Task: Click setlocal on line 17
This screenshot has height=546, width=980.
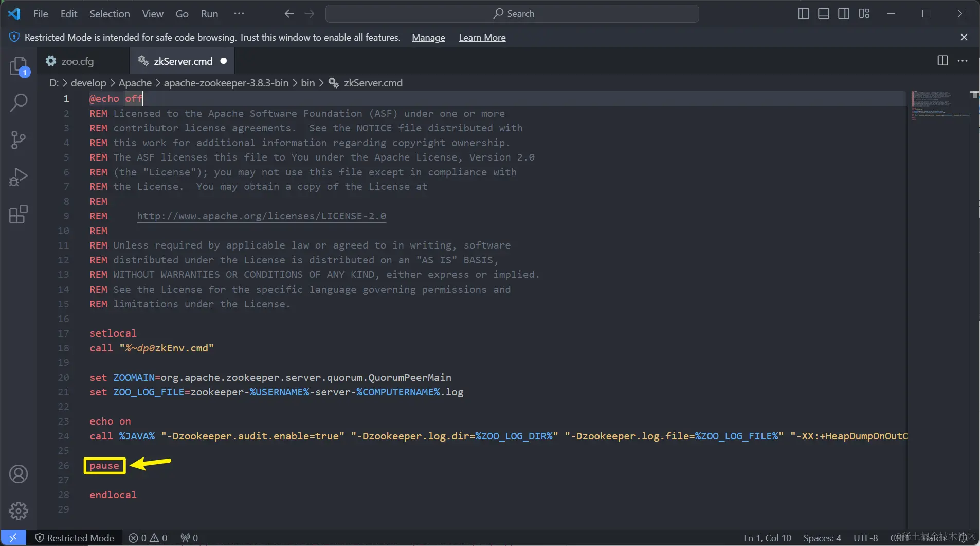Action: (113, 333)
